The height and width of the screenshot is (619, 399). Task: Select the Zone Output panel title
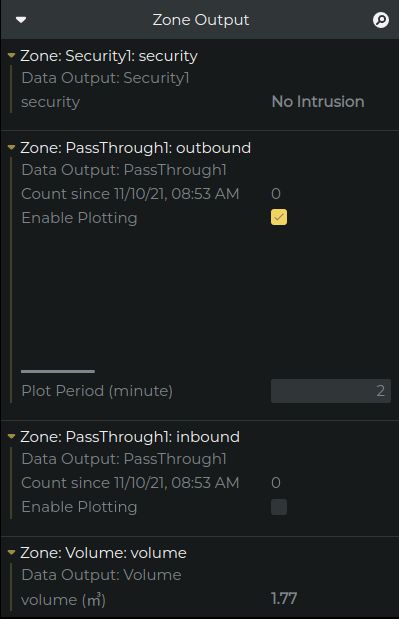tap(200, 20)
